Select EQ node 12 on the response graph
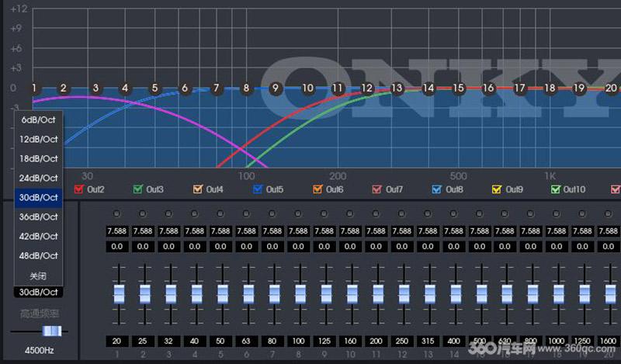The image size is (621, 364). (x=366, y=88)
